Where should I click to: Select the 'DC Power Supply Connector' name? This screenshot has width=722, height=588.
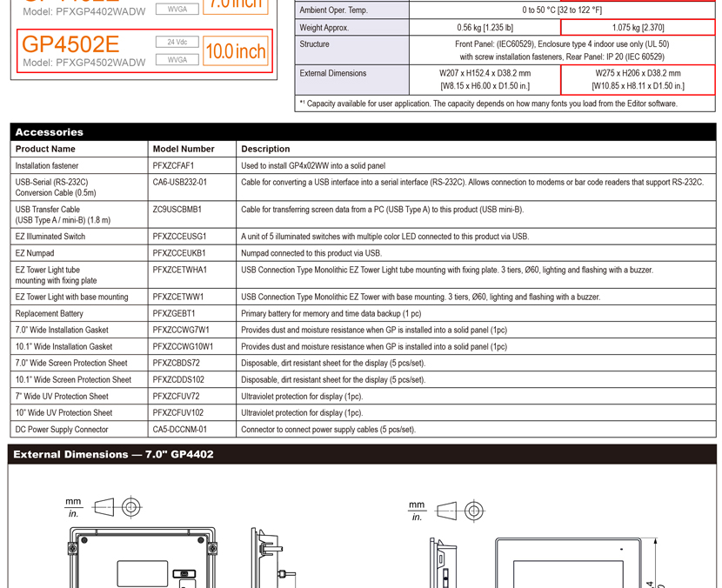pyautogui.click(x=62, y=430)
